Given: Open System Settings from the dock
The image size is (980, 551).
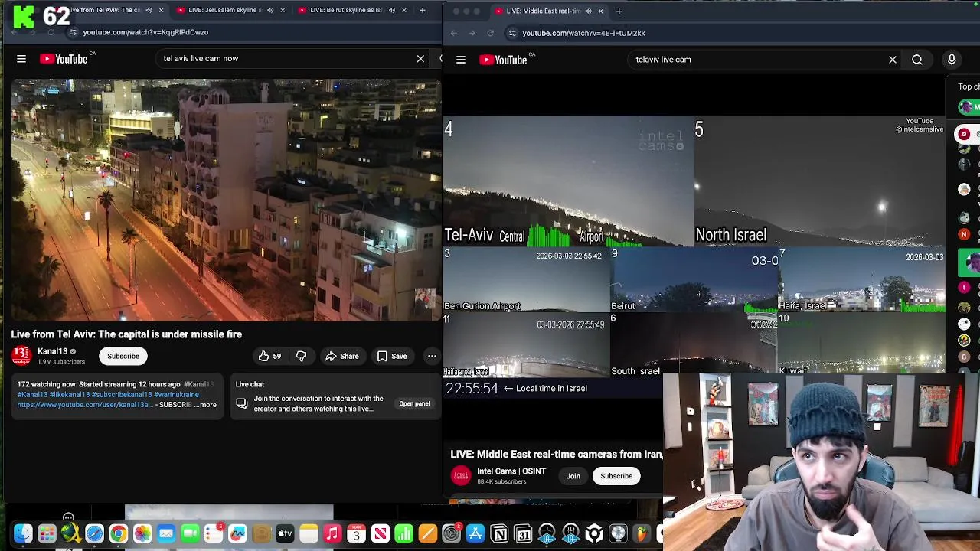Looking at the screenshot, I should coord(452,533).
